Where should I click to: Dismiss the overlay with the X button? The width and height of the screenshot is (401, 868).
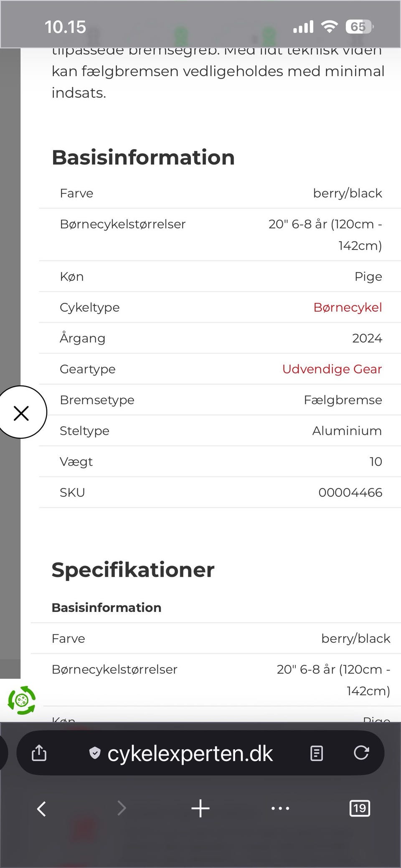pyautogui.click(x=22, y=413)
